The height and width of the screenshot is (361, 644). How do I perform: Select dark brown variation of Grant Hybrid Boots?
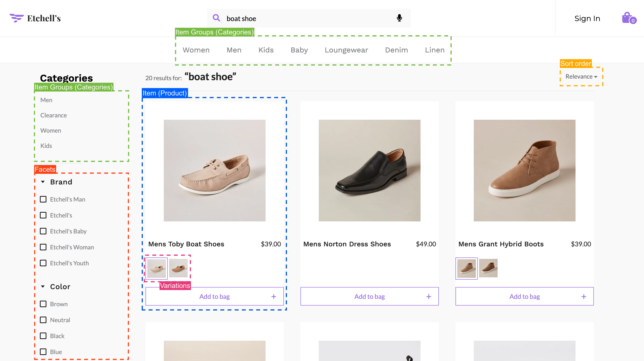click(x=488, y=268)
